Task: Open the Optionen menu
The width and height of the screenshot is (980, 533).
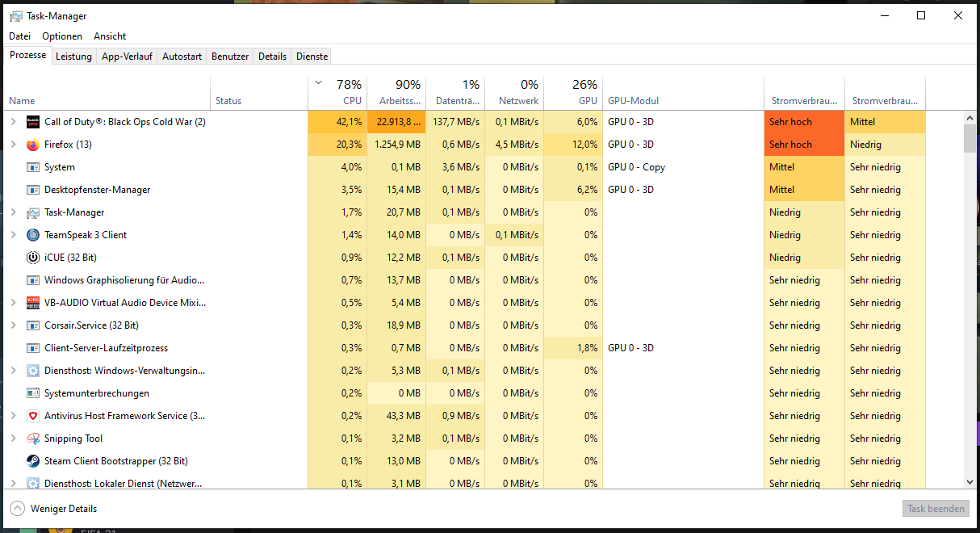Action: click(62, 36)
